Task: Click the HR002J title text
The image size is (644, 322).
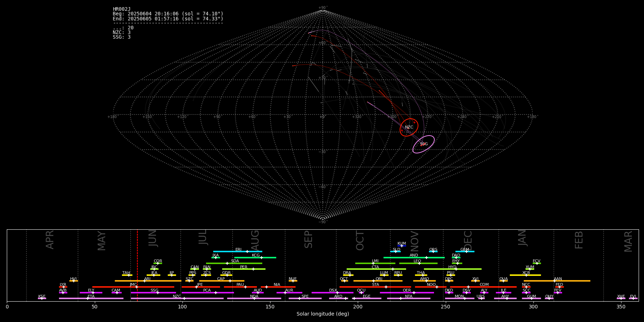Action: click(122, 9)
